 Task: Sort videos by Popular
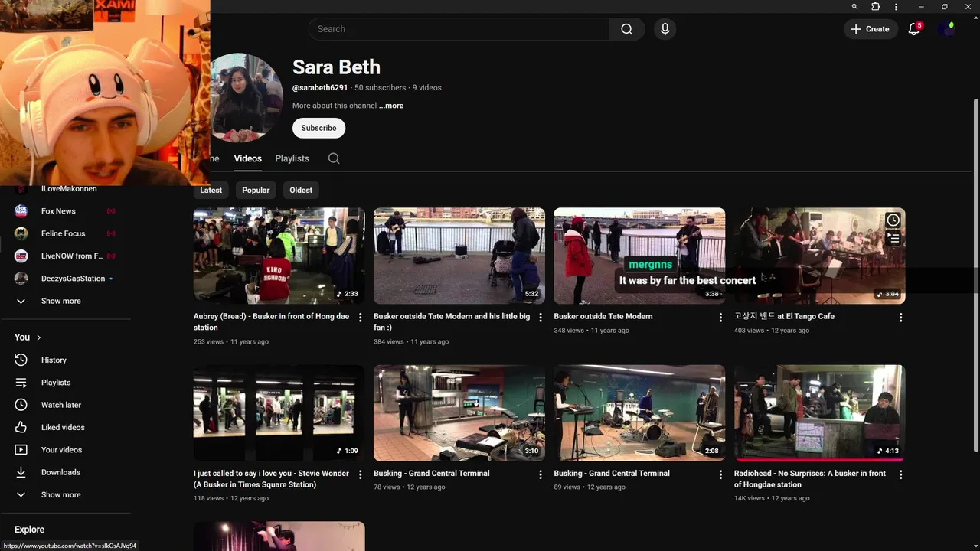tap(256, 190)
